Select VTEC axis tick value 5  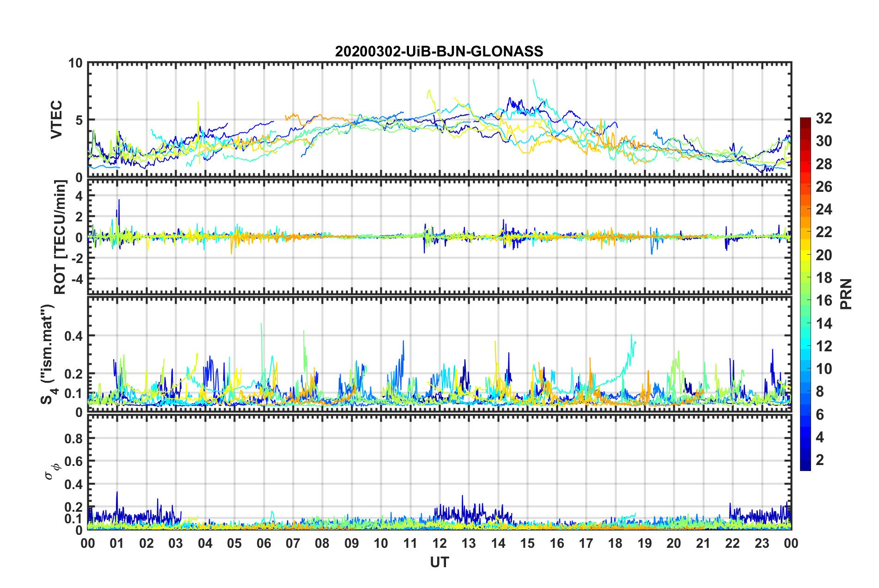coord(79,120)
